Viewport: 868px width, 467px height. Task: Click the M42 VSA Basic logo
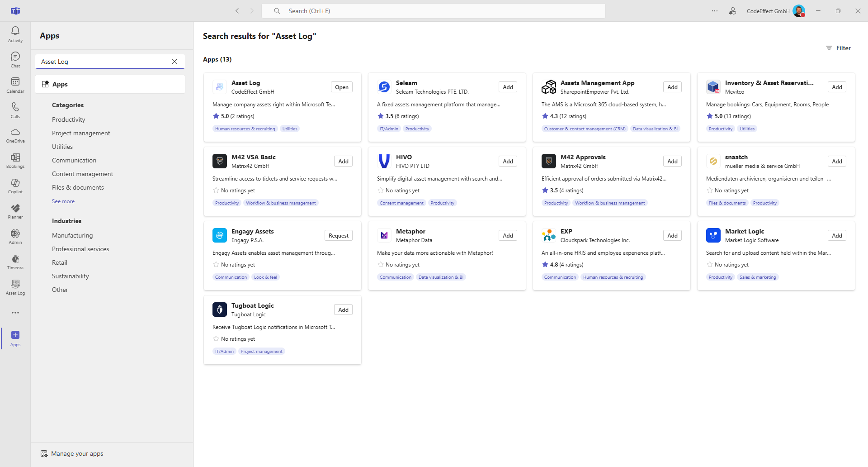220,161
